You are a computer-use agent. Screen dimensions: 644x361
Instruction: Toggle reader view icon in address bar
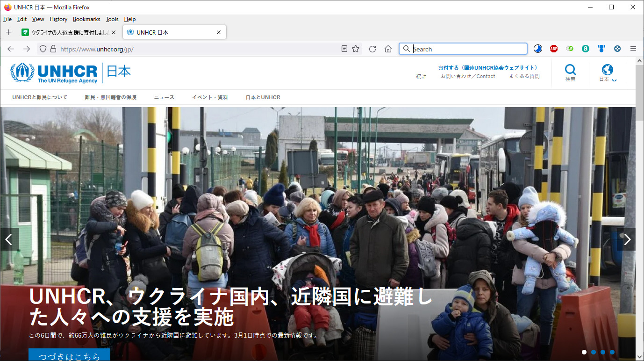click(x=344, y=49)
